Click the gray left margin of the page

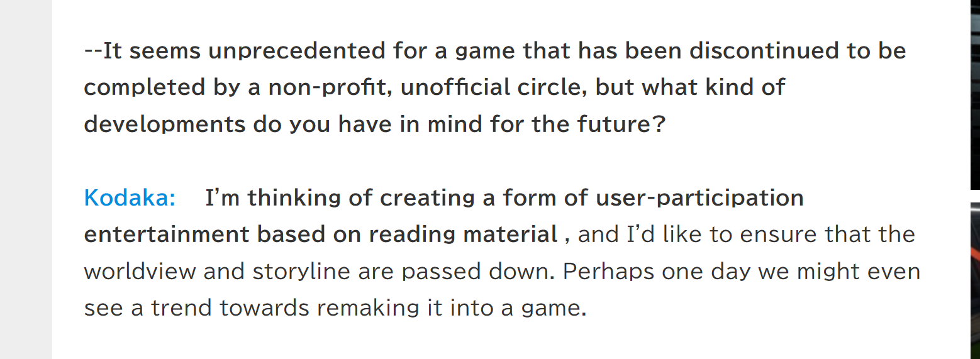click(x=26, y=179)
